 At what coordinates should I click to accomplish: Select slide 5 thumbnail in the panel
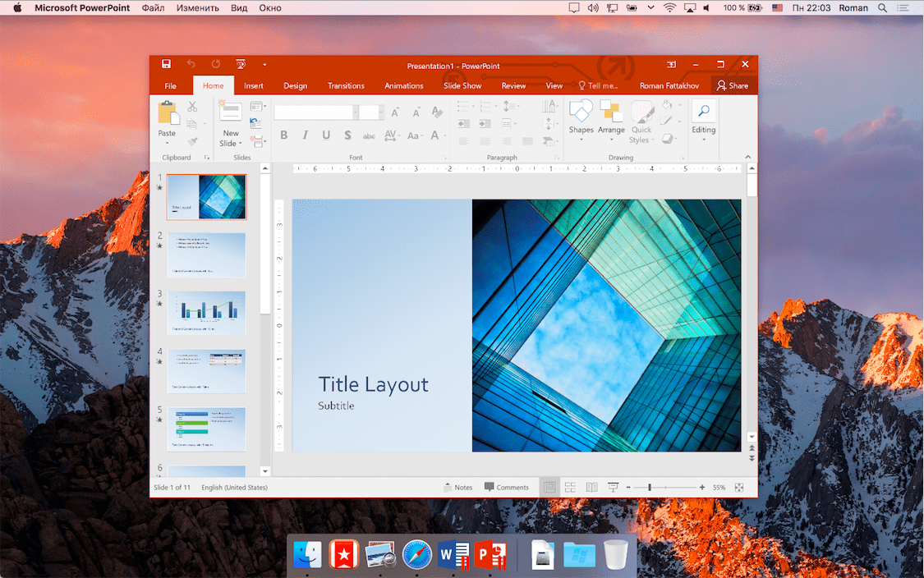[207, 429]
